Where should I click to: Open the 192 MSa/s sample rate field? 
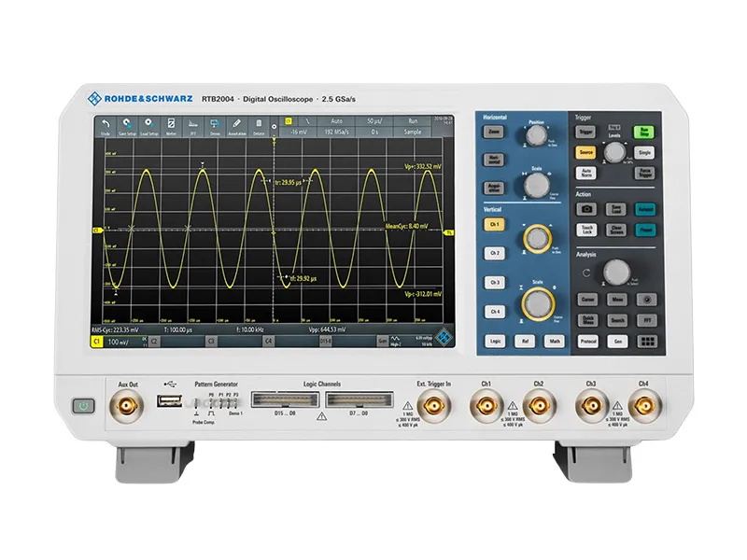[336, 132]
